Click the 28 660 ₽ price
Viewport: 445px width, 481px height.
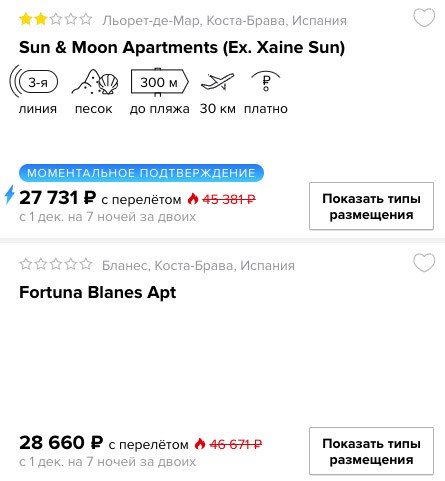(61, 443)
